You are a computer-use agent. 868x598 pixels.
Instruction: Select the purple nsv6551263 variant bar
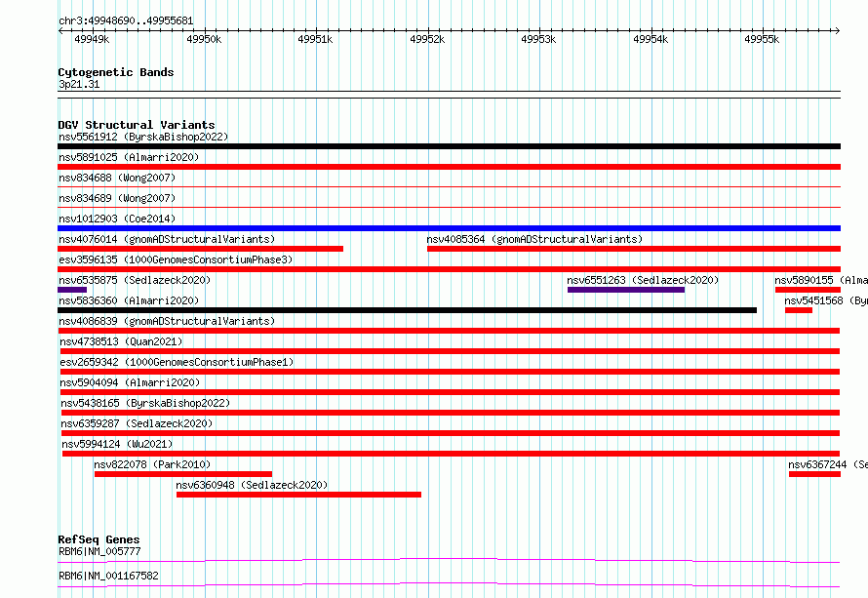(626, 290)
